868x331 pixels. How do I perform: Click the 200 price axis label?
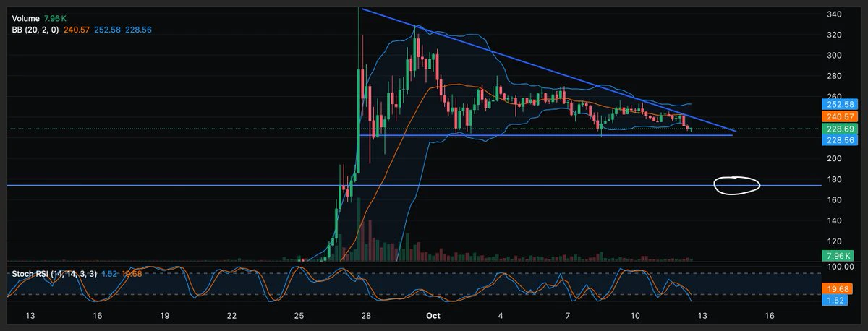pyautogui.click(x=833, y=158)
